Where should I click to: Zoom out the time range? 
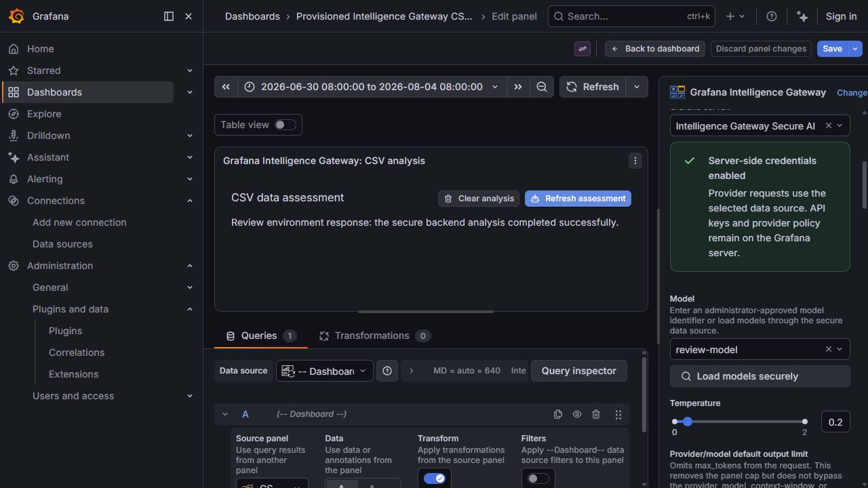542,87
